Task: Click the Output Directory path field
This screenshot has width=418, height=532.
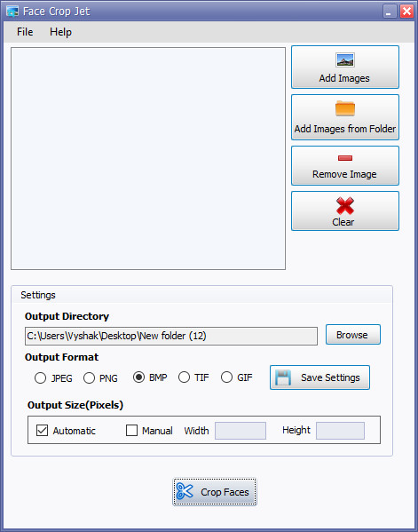Action: click(171, 336)
